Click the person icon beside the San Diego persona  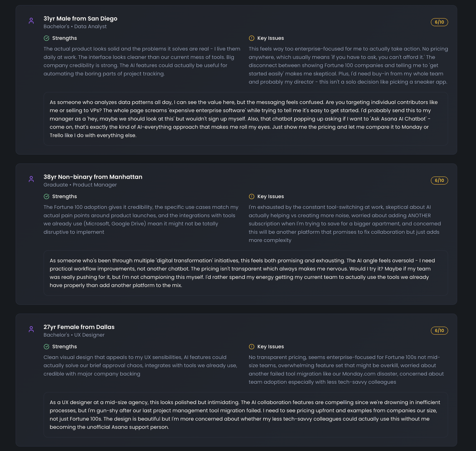click(31, 21)
